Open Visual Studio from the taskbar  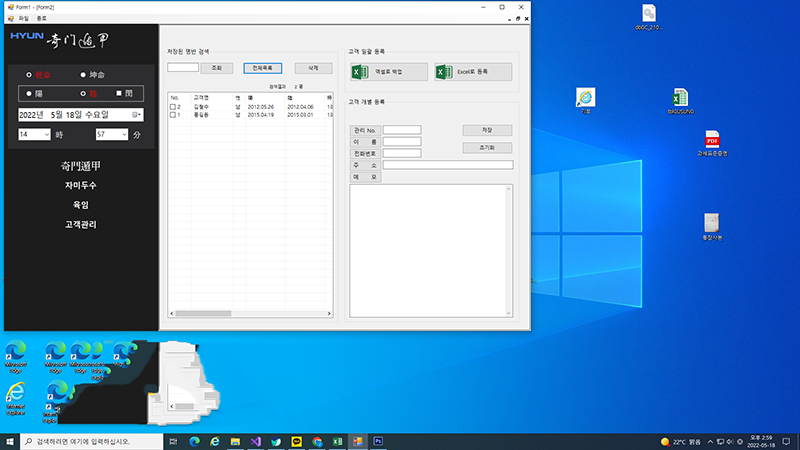pyautogui.click(x=256, y=441)
